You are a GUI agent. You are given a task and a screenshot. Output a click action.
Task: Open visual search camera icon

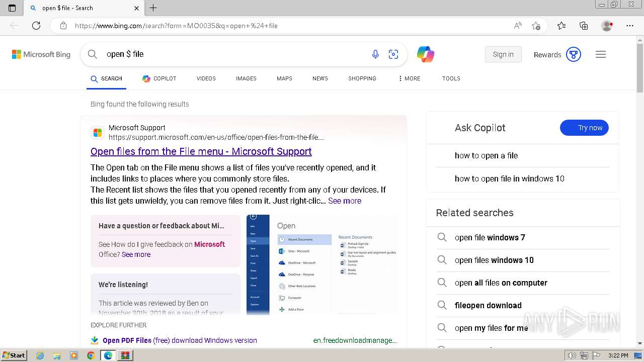tap(393, 54)
